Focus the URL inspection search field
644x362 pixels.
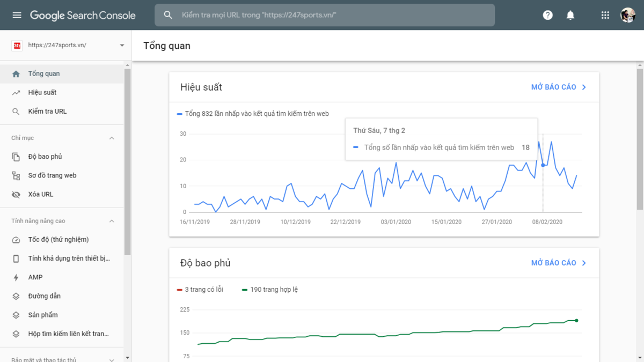click(x=325, y=15)
